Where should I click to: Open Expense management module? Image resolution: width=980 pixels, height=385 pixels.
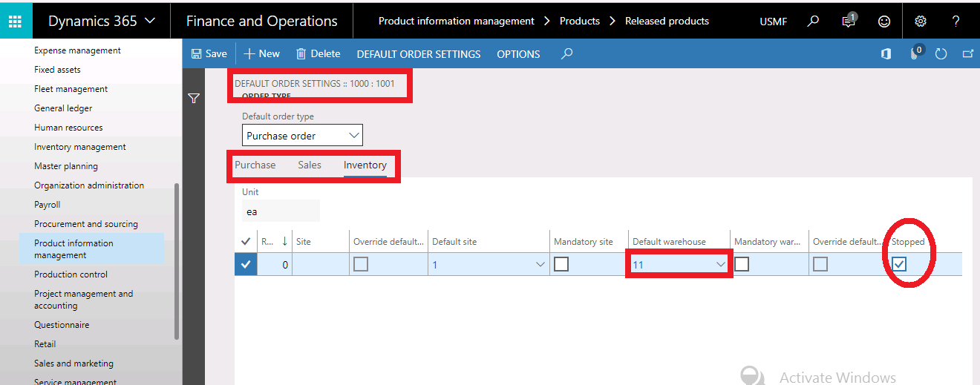(77, 50)
